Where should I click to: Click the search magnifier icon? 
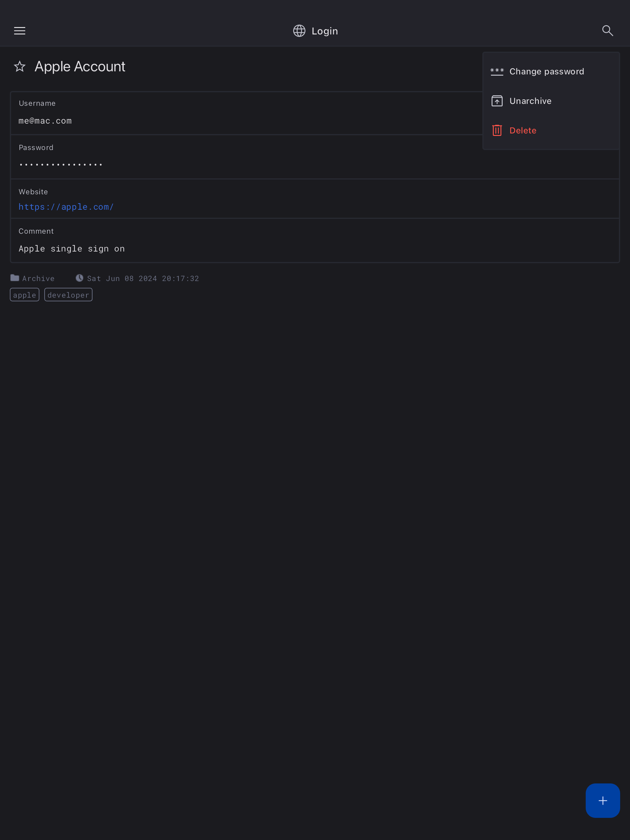607,31
